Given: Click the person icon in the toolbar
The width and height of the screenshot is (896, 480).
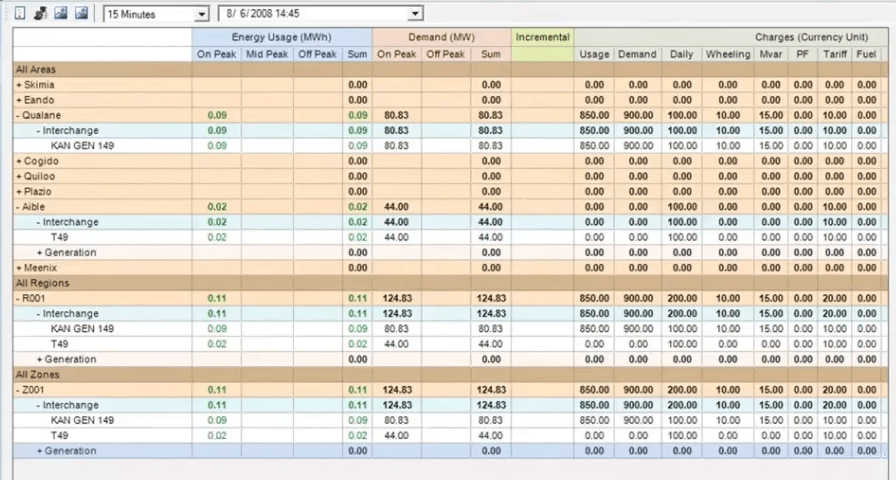Looking at the screenshot, I should click(x=41, y=14).
